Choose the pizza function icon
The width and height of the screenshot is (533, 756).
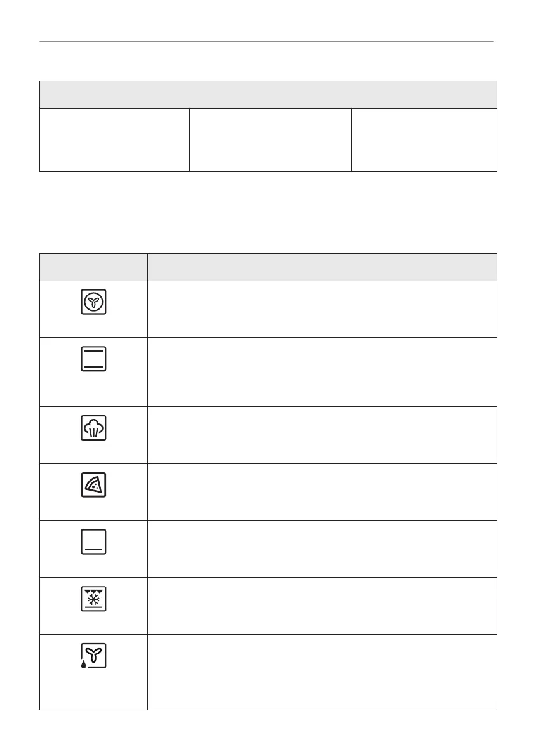click(93, 486)
